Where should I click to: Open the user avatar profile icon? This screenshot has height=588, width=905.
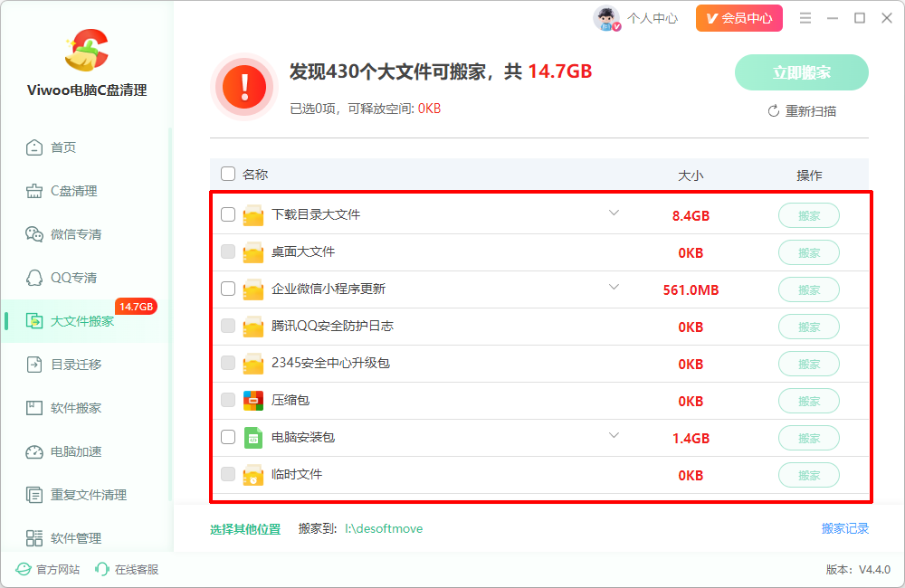click(606, 18)
